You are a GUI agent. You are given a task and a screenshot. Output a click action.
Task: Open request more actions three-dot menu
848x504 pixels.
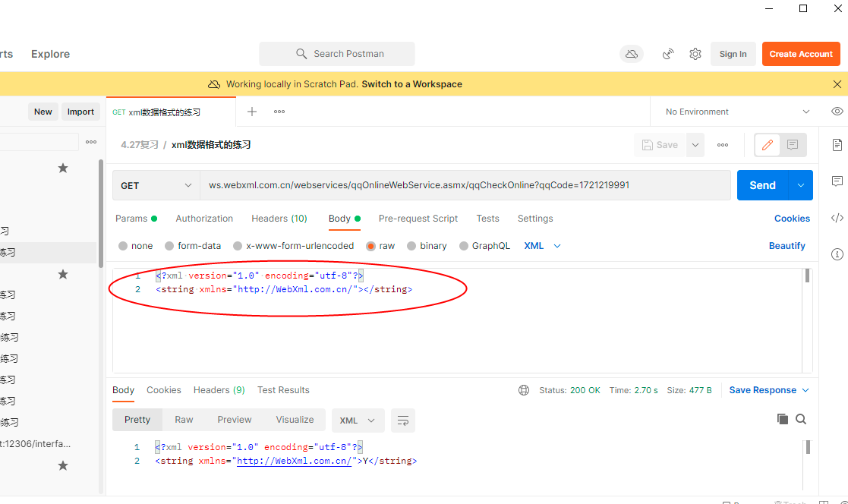(x=723, y=145)
